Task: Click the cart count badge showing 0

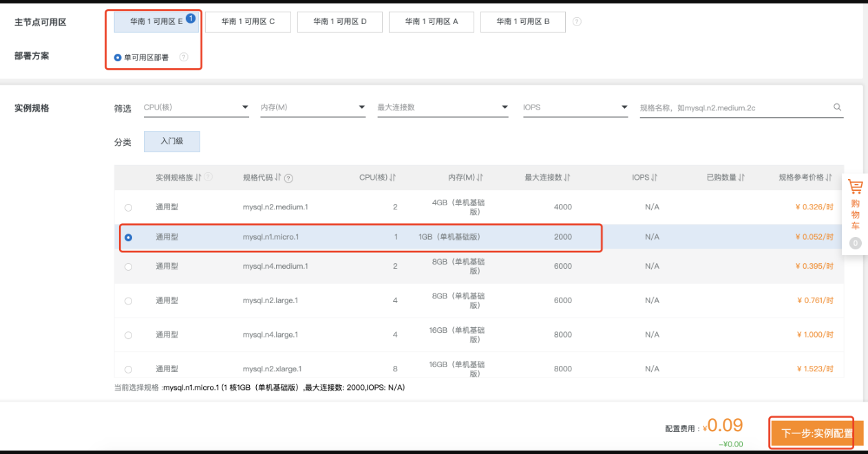Action: tap(855, 243)
